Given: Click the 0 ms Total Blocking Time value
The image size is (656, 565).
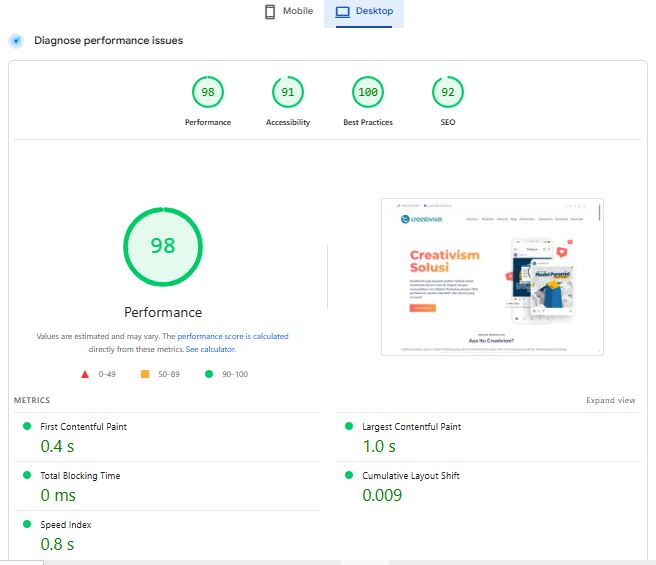Looking at the screenshot, I should (58, 495).
